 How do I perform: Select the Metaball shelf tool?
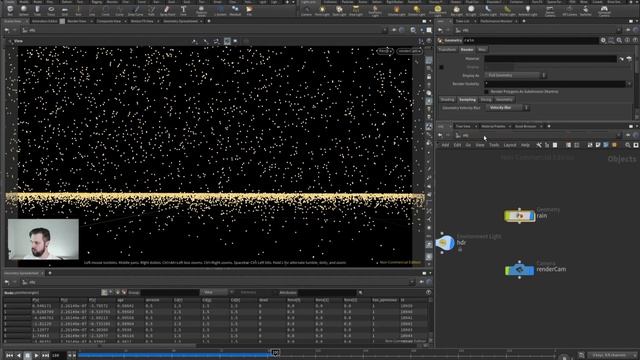[x=235, y=10]
